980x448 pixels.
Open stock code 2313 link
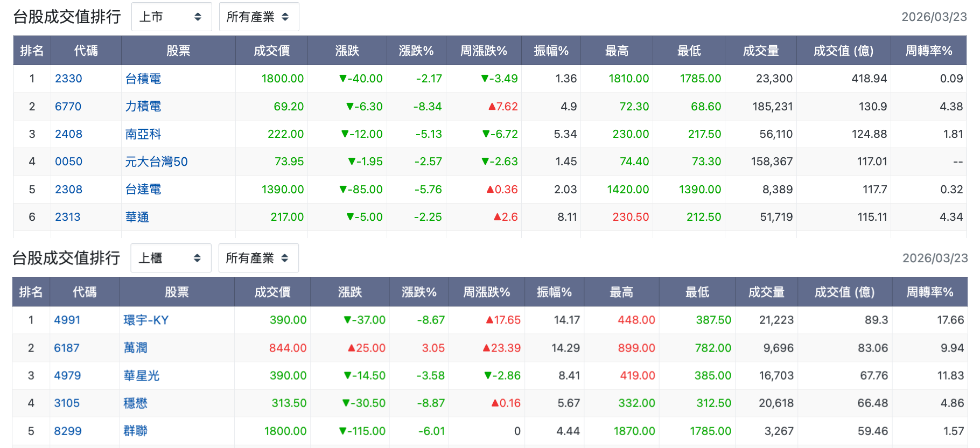tap(67, 217)
